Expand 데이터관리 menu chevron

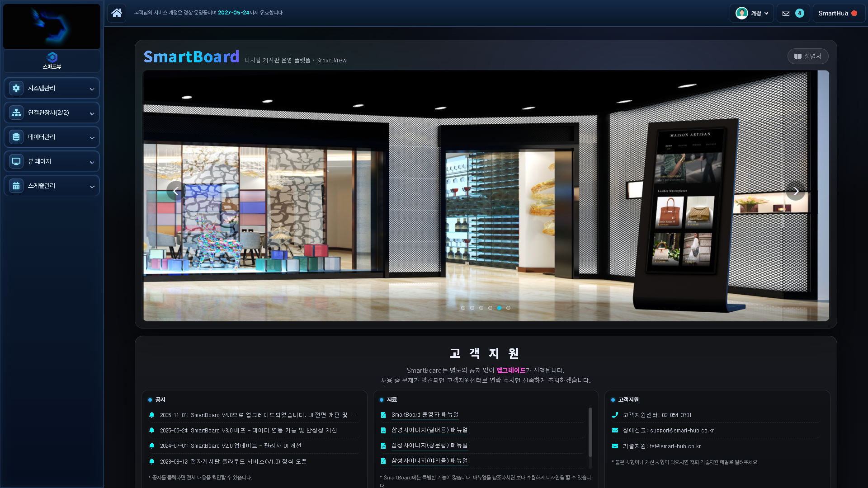tap(92, 138)
